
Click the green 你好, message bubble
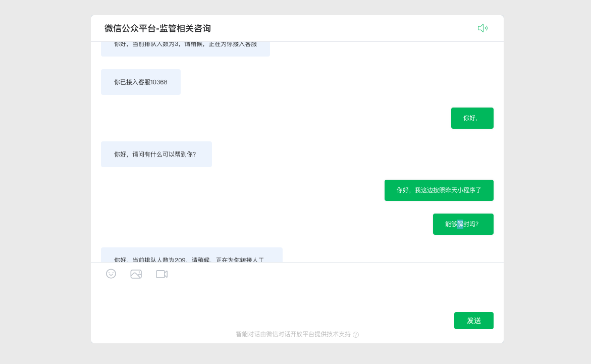point(472,118)
